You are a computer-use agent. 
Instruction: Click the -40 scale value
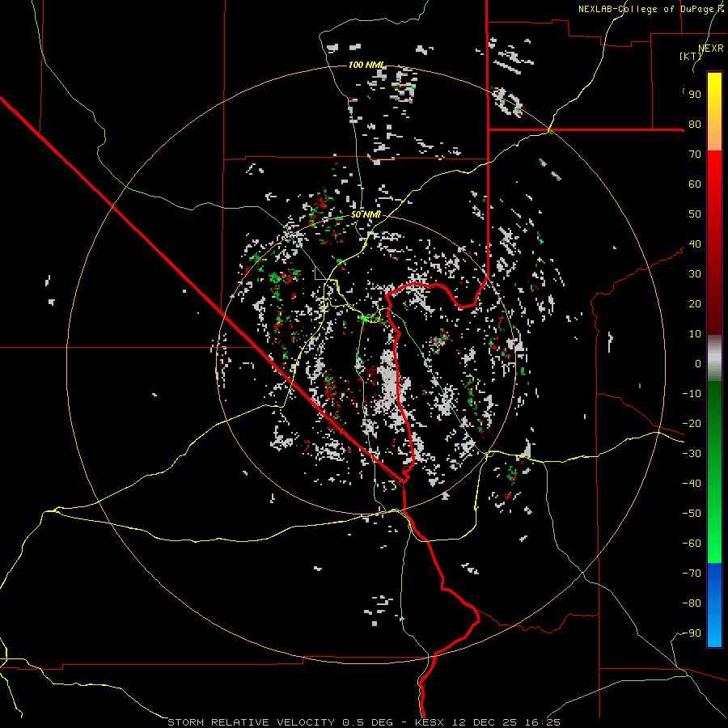pyautogui.click(x=692, y=484)
